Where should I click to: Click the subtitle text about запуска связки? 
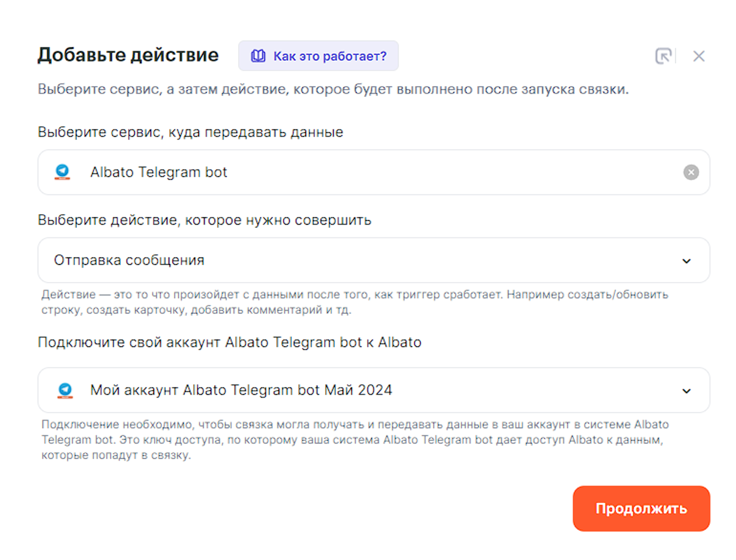333,89
